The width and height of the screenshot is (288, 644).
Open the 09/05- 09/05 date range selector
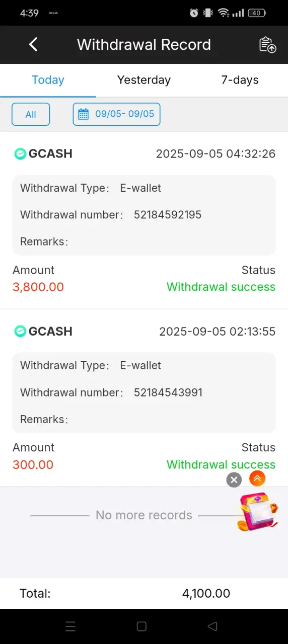tap(116, 114)
